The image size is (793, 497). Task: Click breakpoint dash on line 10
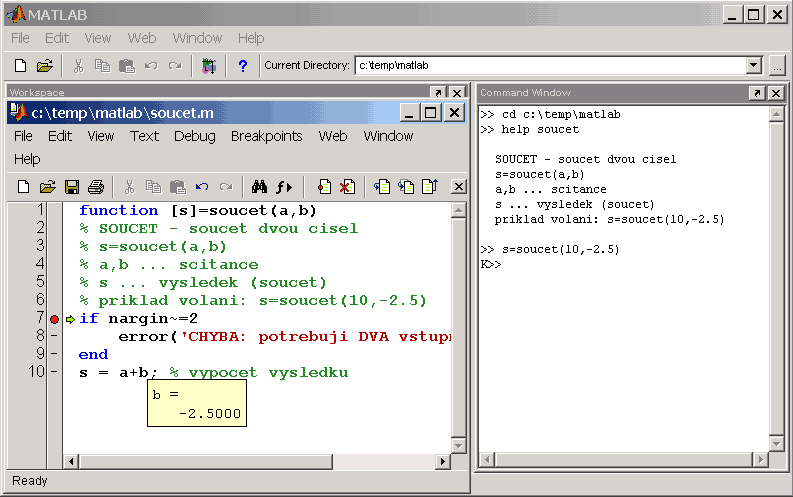[x=54, y=372]
